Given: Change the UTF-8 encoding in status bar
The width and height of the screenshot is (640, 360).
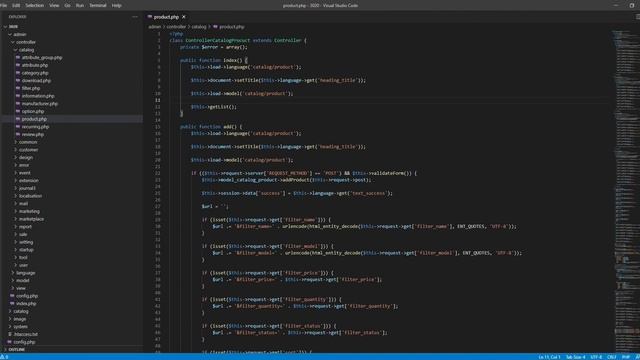Looking at the screenshot, I should (x=596, y=357).
